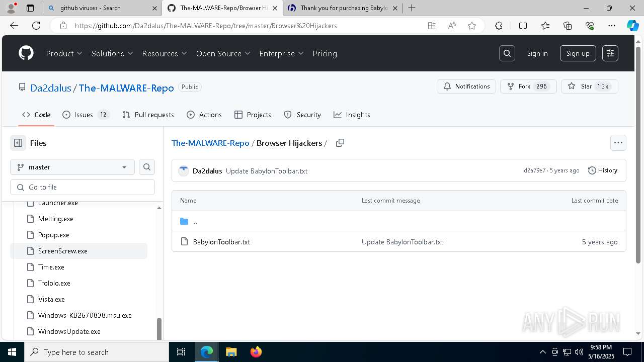644x362 pixels.
Task: Open Windows Start menu
Action: 12,352
